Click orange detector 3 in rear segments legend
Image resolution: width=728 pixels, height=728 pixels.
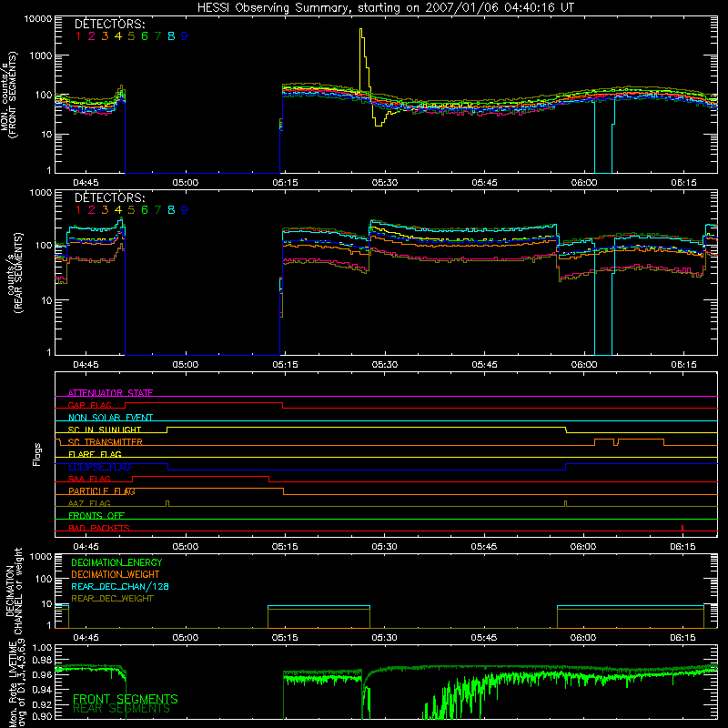pos(105,210)
